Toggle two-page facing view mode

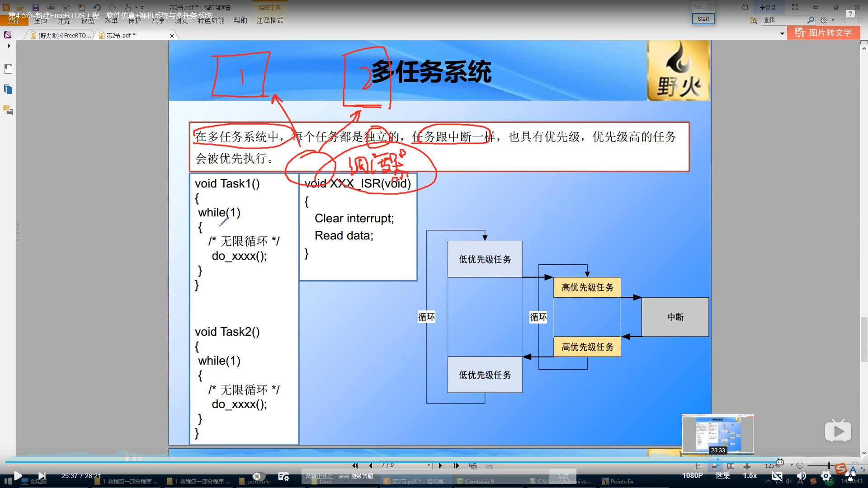click(731, 465)
